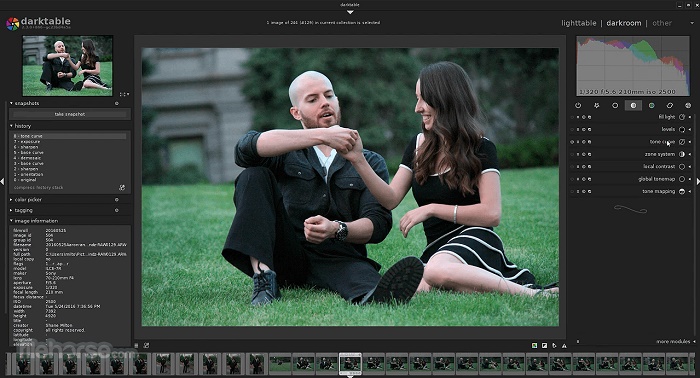Select the effects module group icon

[x=688, y=105]
